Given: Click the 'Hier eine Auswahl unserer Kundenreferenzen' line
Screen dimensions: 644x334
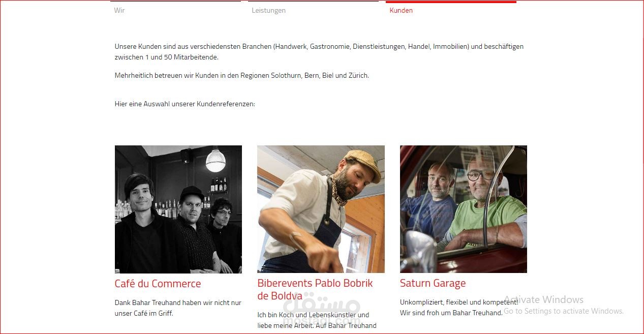Looking at the screenshot, I should [185, 104].
